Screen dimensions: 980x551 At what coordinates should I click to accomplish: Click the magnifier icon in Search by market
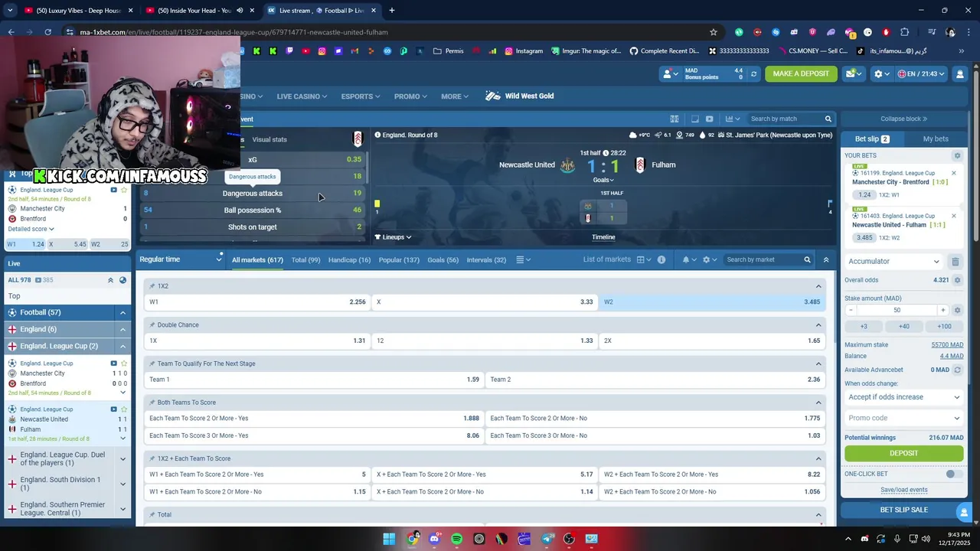807,259
